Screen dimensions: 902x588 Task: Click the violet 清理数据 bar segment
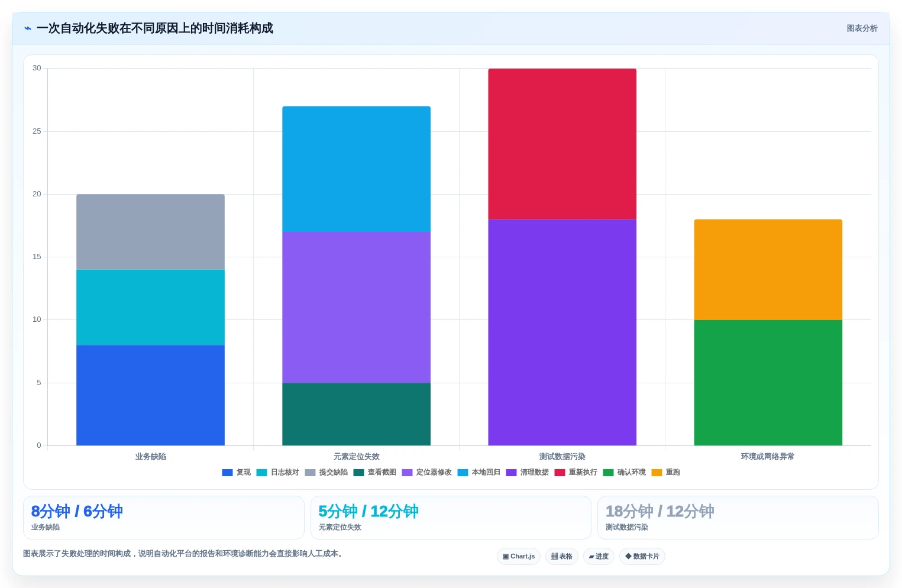pyautogui.click(x=562, y=332)
